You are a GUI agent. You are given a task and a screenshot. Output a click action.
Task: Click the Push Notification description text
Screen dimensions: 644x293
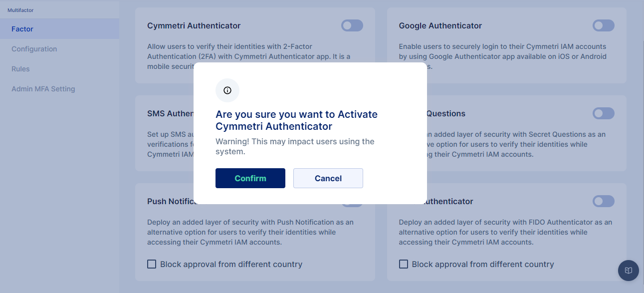pyautogui.click(x=250, y=232)
